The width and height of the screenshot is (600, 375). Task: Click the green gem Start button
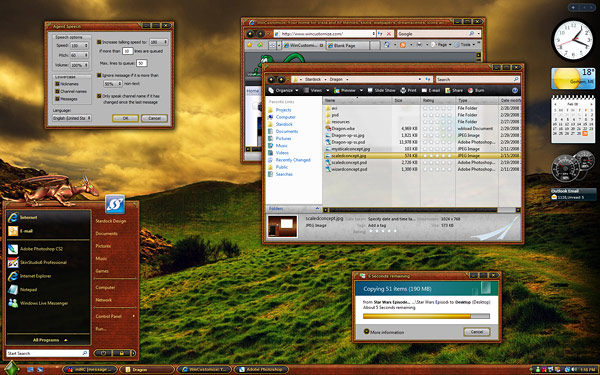pyautogui.click(x=11, y=368)
